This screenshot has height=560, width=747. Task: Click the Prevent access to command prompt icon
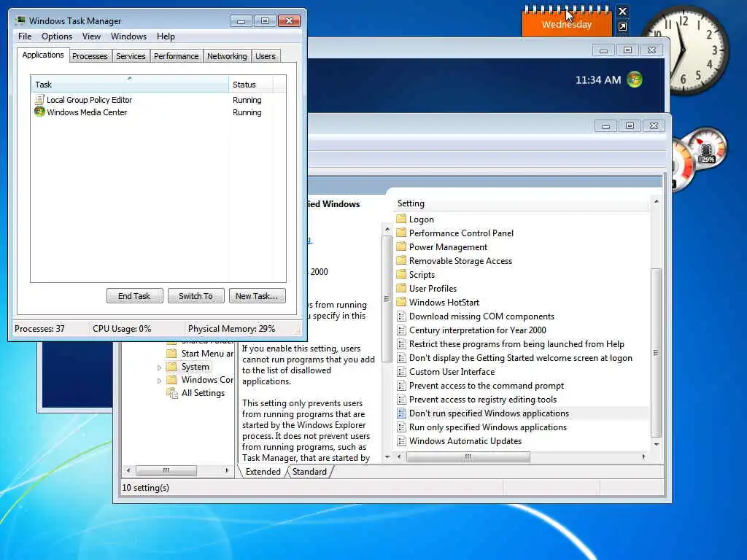click(x=402, y=385)
